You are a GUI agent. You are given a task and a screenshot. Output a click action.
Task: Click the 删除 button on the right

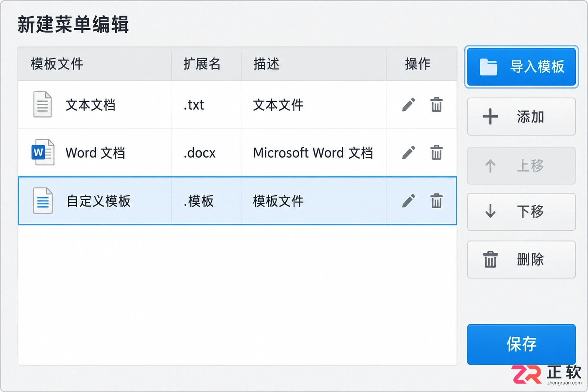point(521,260)
